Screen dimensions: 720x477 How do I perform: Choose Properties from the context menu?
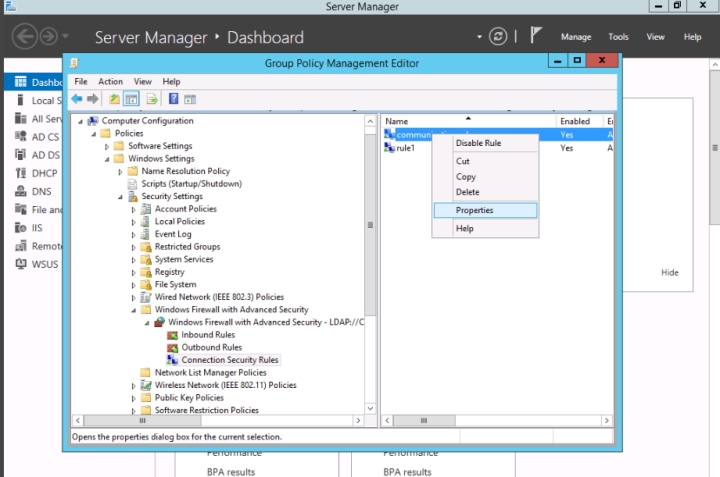click(x=474, y=210)
